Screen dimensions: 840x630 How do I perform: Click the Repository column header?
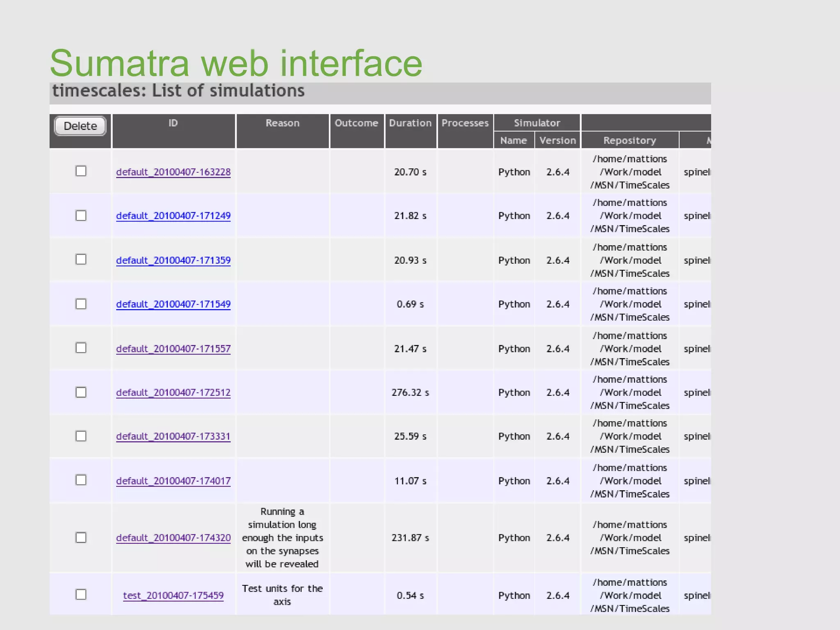[630, 141]
